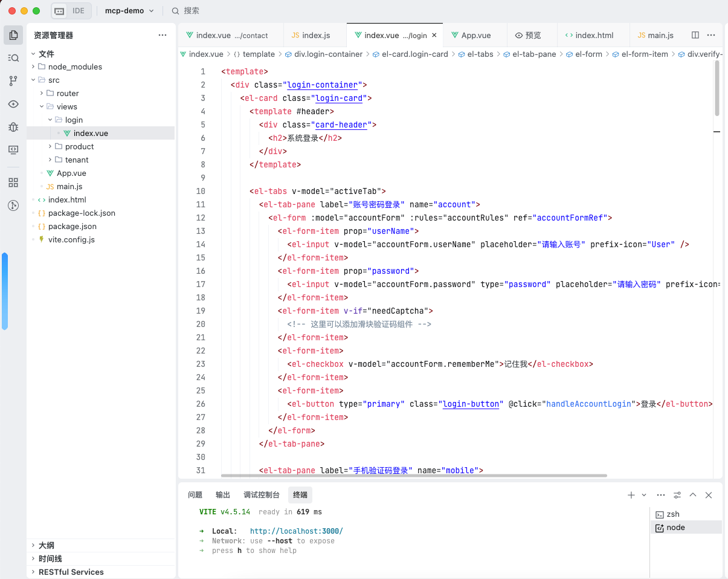Click the handleAccountLogin text on line 26
This screenshot has height=579, width=728.
click(x=589, y=404)
